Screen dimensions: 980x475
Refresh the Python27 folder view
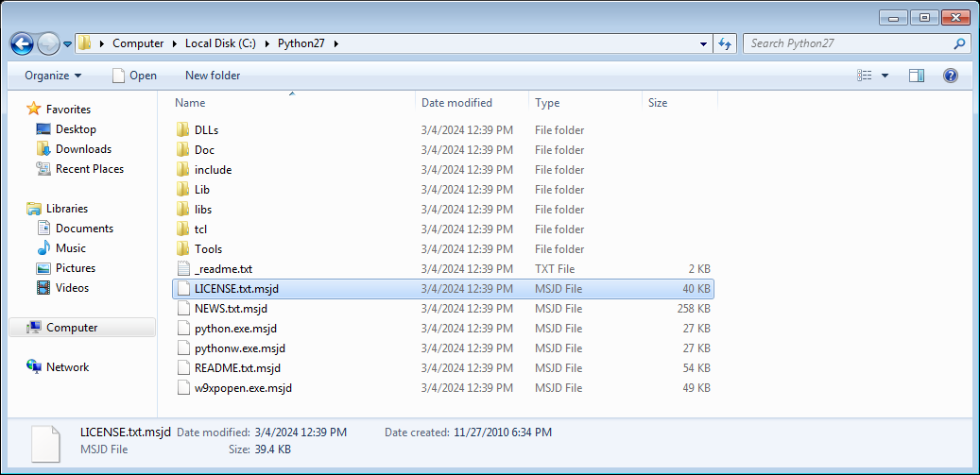pos(725,43)
